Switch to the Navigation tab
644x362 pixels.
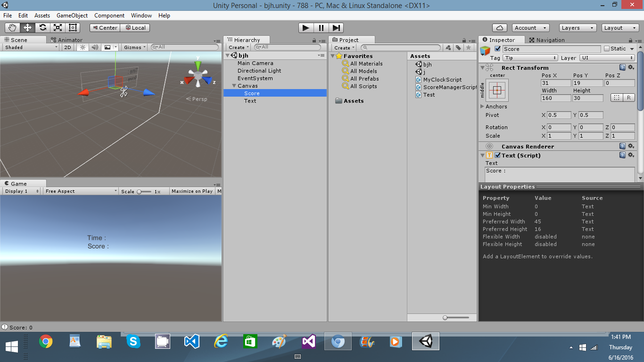(x=547, y=40)
